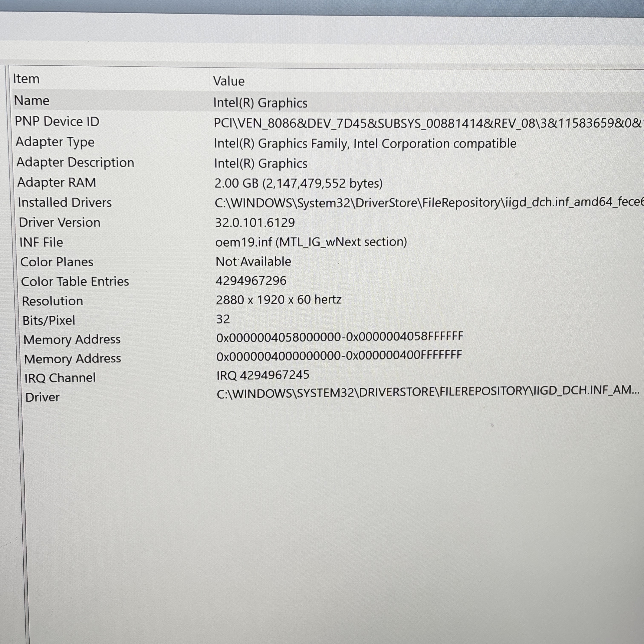This screenshot has height=644, width=644.
Task: Select the Adapter Type row
Action: point(55,142)
